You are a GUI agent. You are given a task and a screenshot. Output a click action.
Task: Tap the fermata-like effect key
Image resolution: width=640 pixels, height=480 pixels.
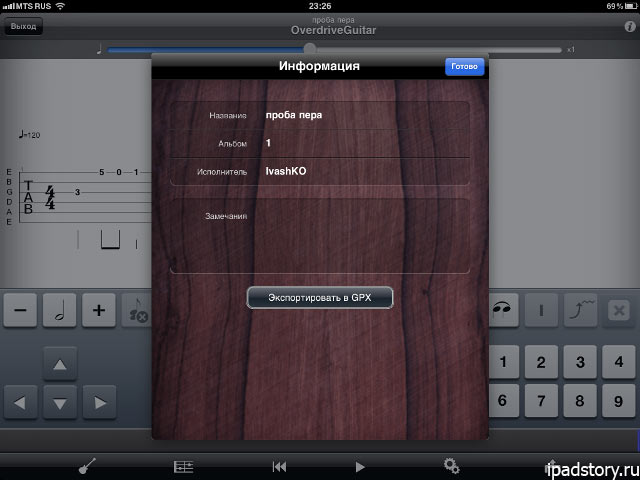[503, 310]
